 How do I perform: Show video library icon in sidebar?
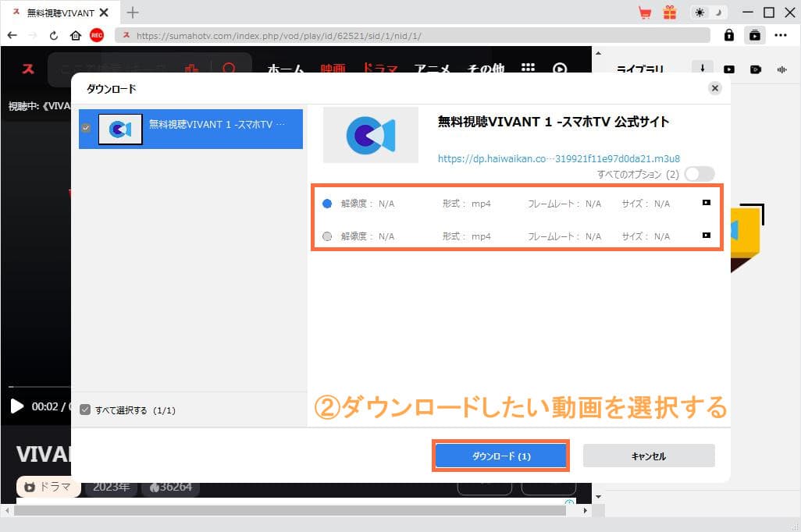(x=729, y=69)
